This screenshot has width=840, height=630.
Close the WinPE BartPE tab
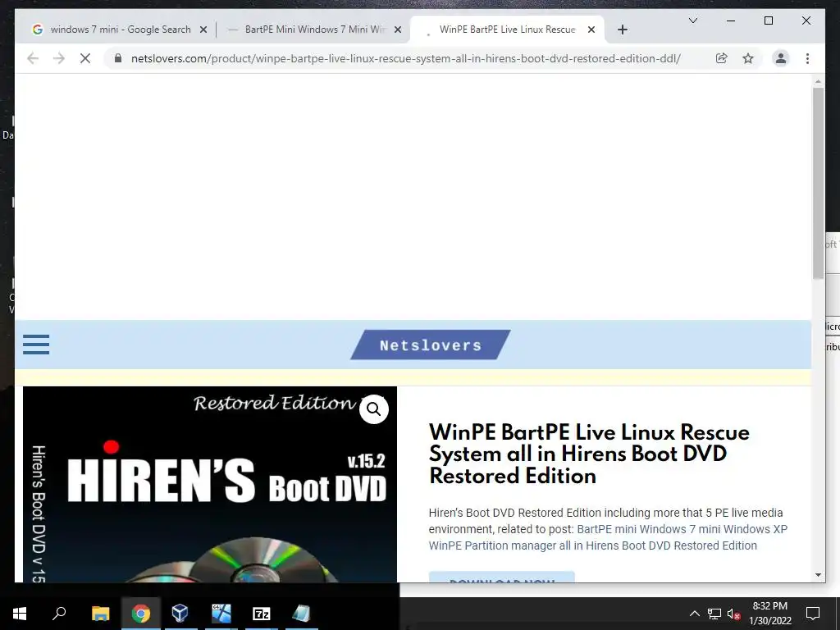pos(591,30)
